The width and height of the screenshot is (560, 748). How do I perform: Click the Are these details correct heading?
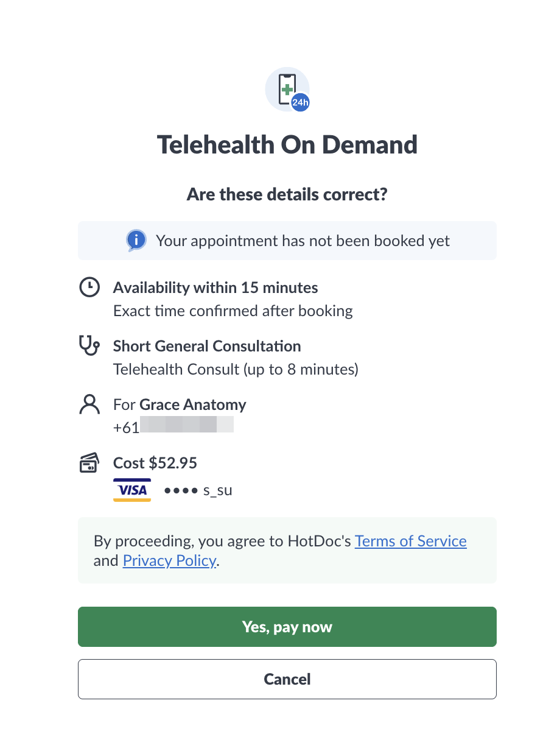point(287,194)
